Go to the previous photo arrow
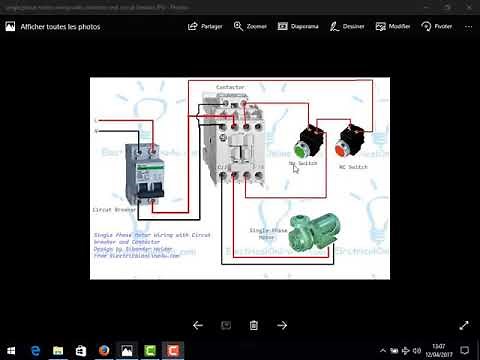Screen dimensions: 480x360 198,325
